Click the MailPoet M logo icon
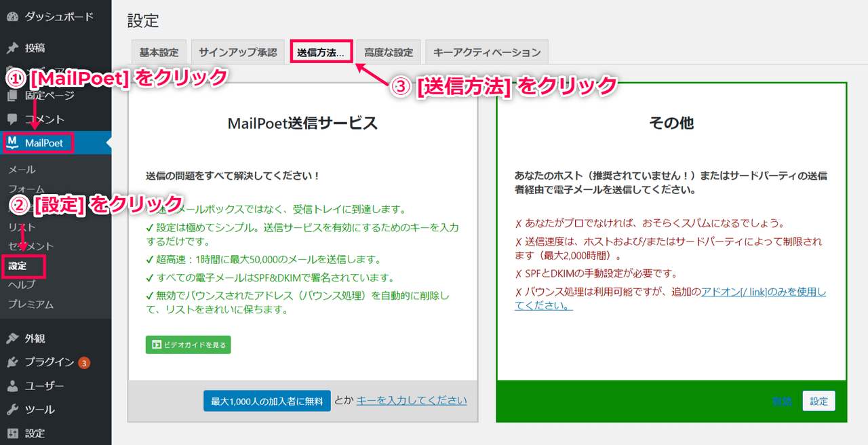The image size is (868, 445). click(x=12, y=142)
